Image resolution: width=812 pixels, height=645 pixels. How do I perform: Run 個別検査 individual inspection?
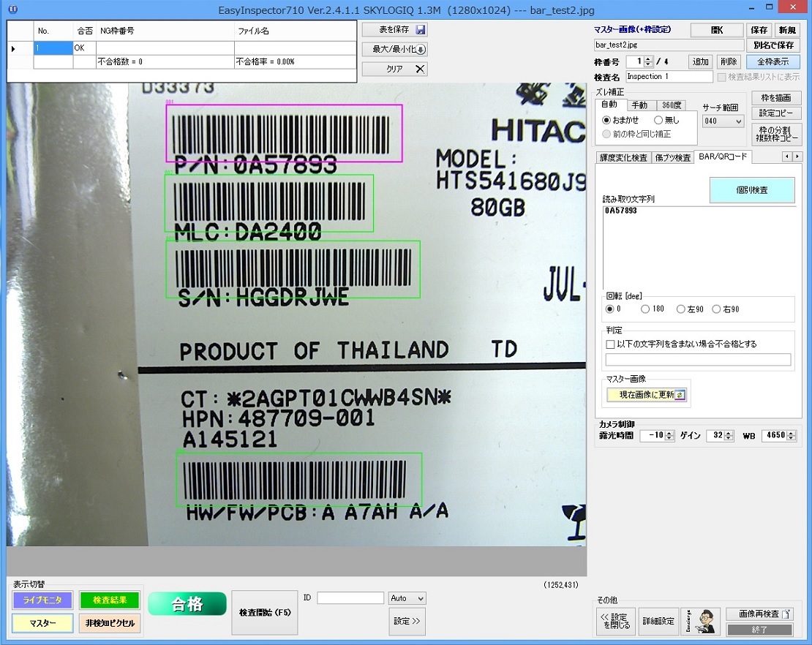click(752, 190)
